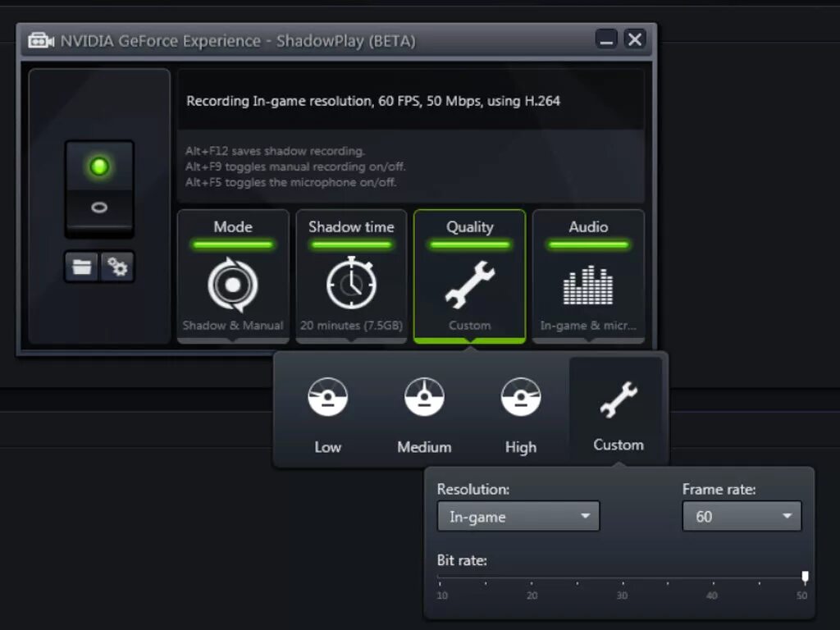Select the Quality panel
The image size is (840, 630).
[x=470, y=276]
